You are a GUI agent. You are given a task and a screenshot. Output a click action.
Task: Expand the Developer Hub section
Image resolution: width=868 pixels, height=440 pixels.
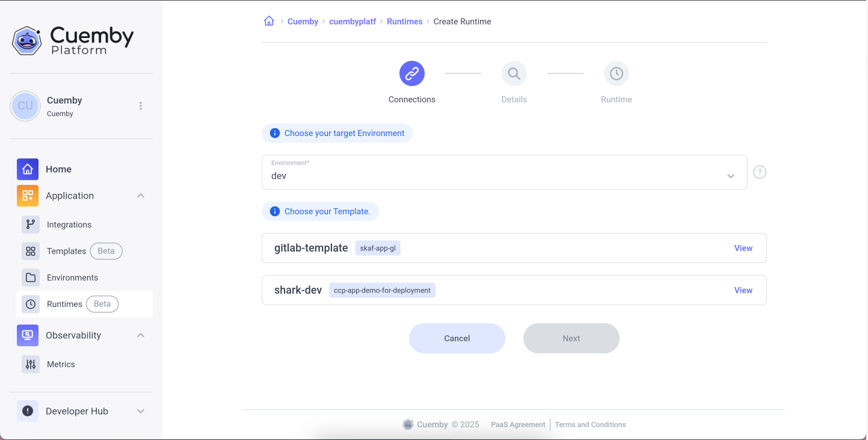(141, 411)
